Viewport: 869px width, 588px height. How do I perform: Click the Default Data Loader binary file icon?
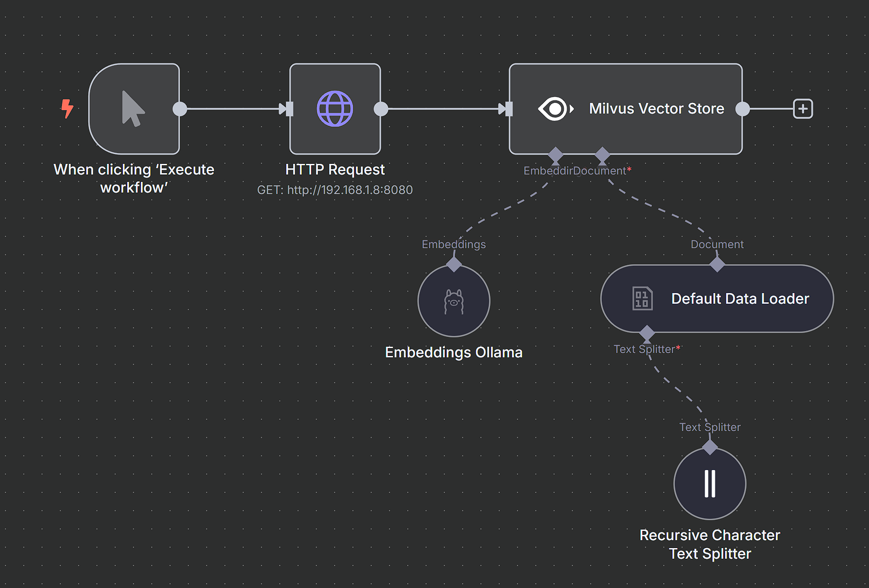point(642,298)
